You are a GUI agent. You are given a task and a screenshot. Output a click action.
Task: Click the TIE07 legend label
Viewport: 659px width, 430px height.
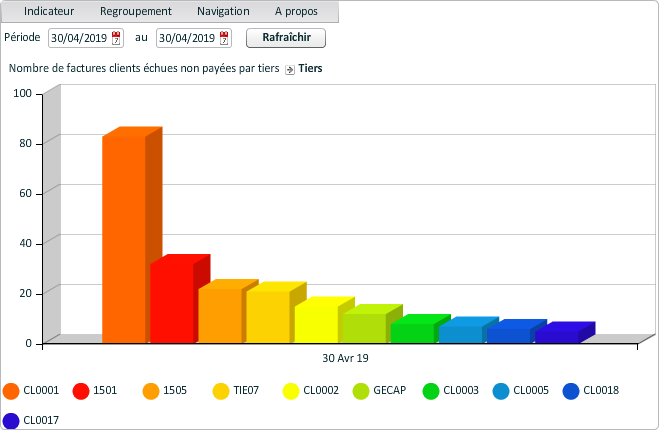tap(246, 390)
